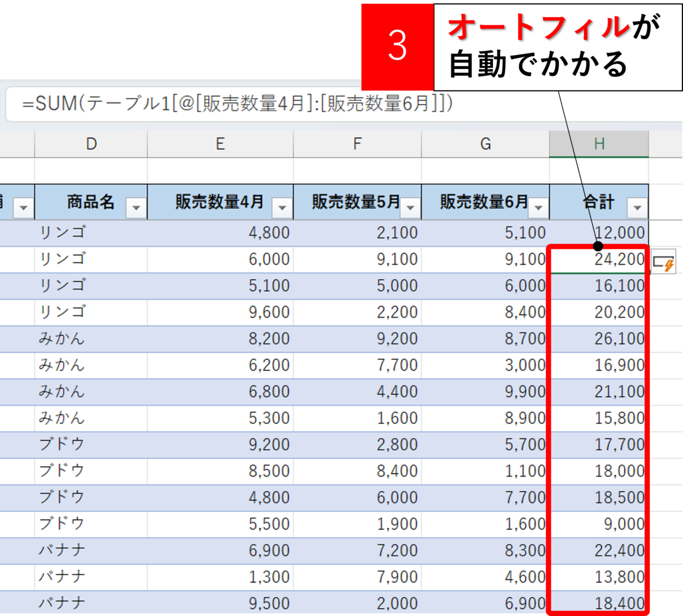Select column F header
Screen dimensions: 683x616
357,144
